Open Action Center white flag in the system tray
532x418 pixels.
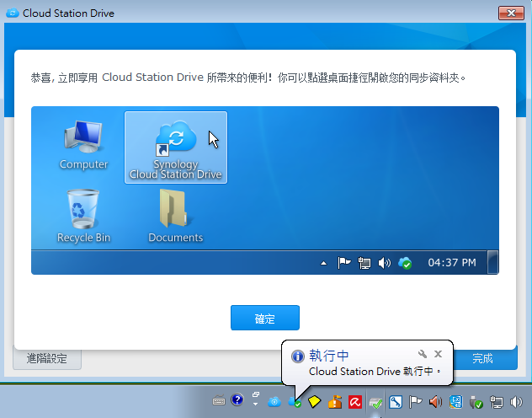point(415,402)
